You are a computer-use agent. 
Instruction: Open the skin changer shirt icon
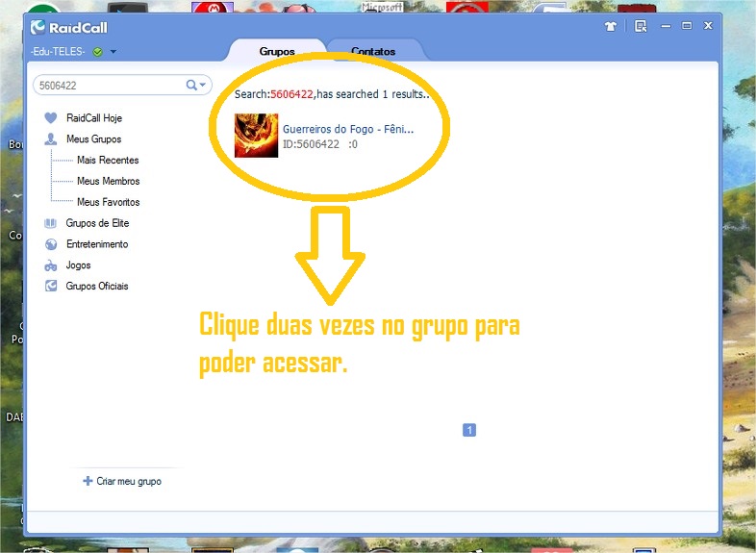pyautogui.click(x=611, y=27)
